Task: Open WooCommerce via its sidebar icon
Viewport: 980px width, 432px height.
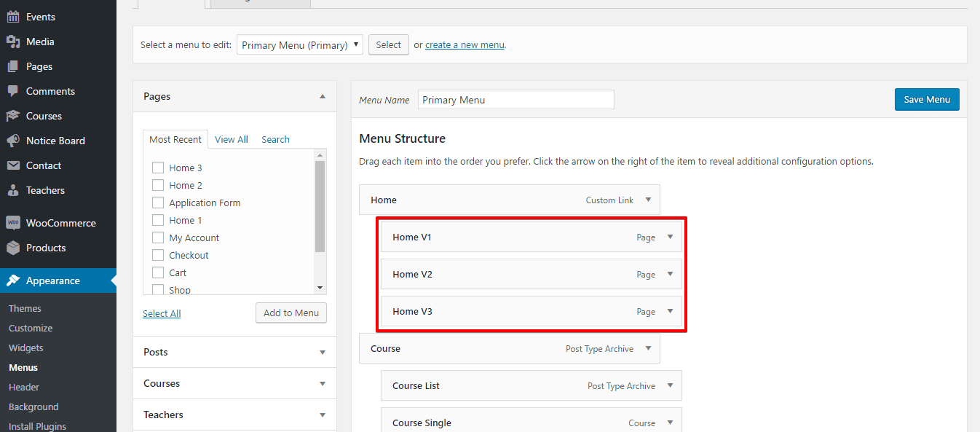Action: [13, 223]
